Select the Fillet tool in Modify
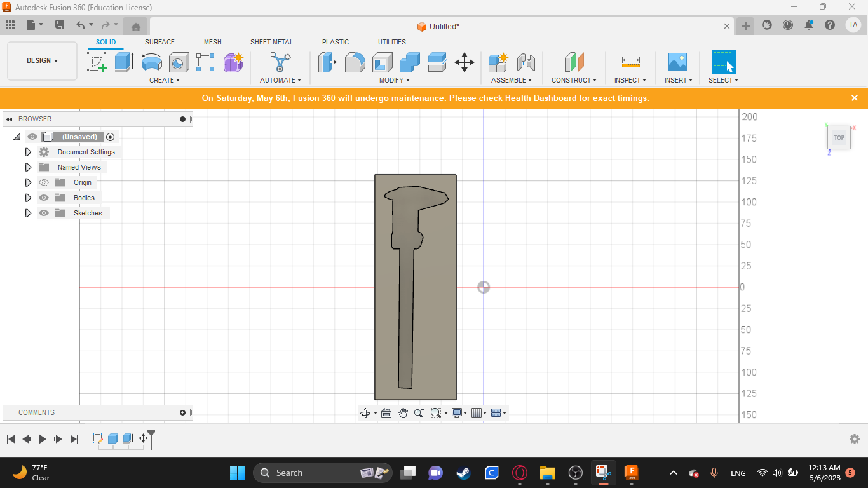This screenshot has width=868, height=488. (x=355, y=62)
